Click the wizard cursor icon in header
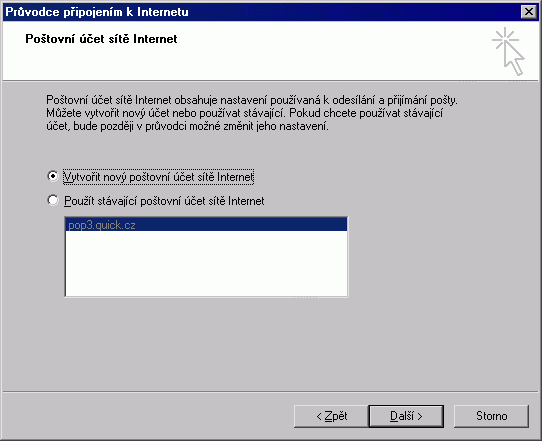The height and width of the screenshot is (441, 542). pos(508,51)
